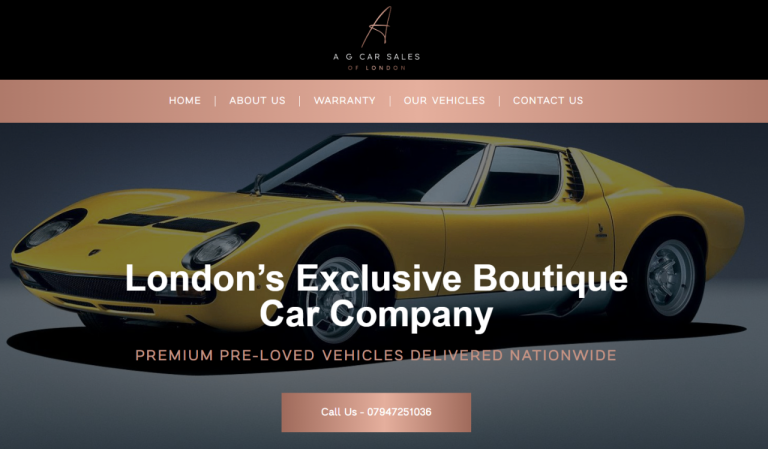Screen dimensions: 768x449
Task: Click the Call Us - 07947251036 button
Action: pos(376,412)
